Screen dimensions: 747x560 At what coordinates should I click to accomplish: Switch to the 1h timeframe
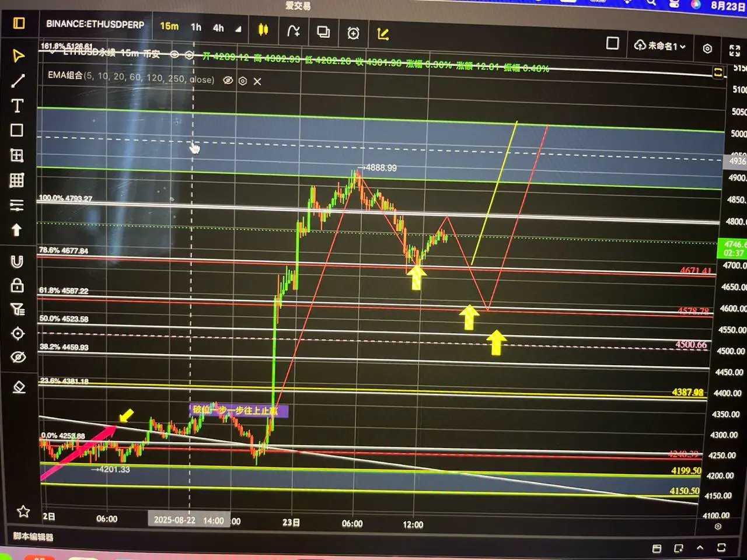tap(196, 27)
